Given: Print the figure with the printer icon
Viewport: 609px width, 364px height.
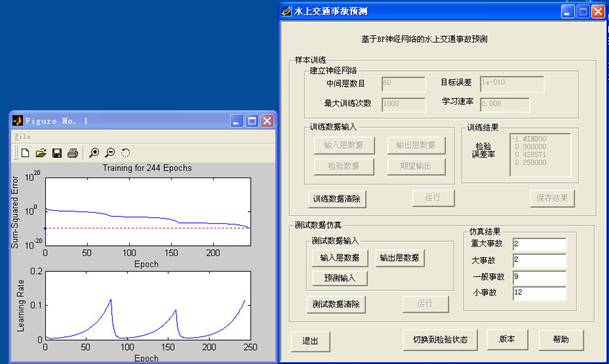Looking at the screenshot, I should (73, 153).
